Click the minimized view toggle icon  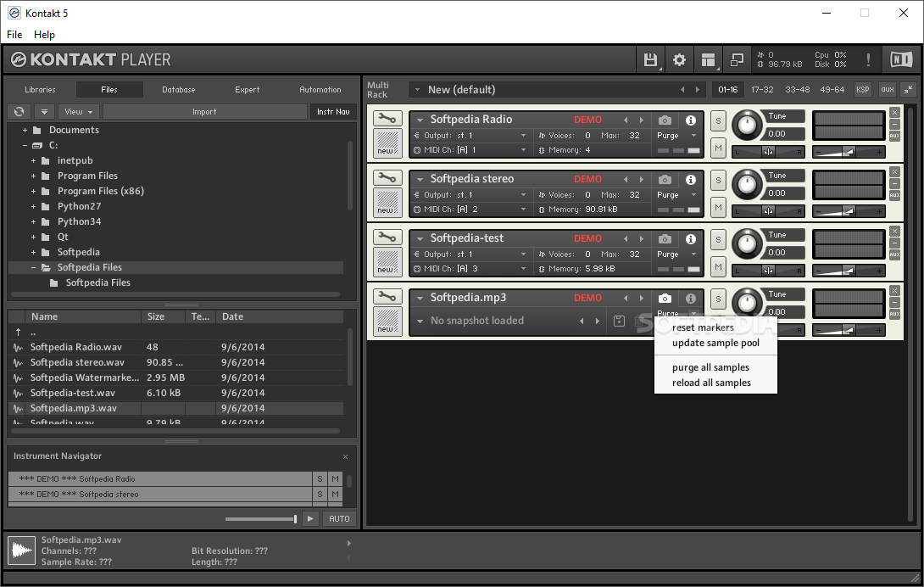click(x=737, y=59)
